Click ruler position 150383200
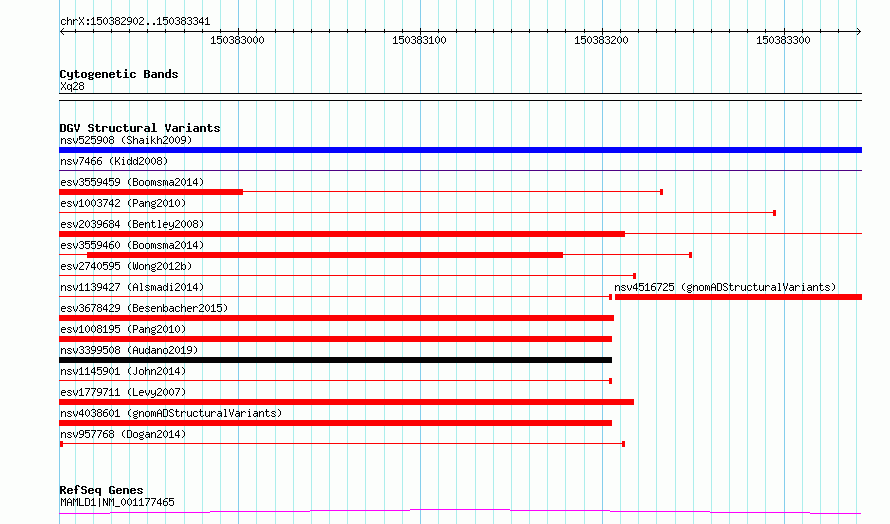This screenshot has width=890, height=524. pyautogui.click(x=601, y=40)
